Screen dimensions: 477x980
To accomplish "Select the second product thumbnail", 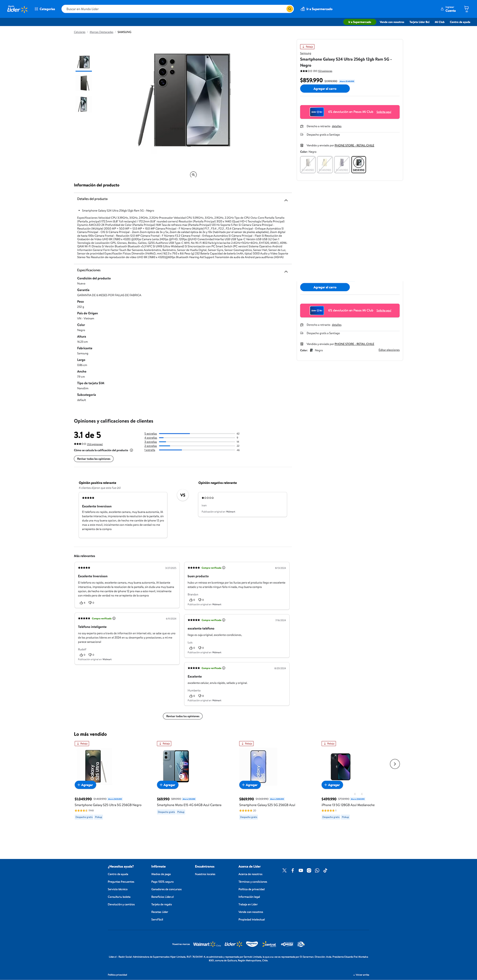I will [x=83, y=83].
